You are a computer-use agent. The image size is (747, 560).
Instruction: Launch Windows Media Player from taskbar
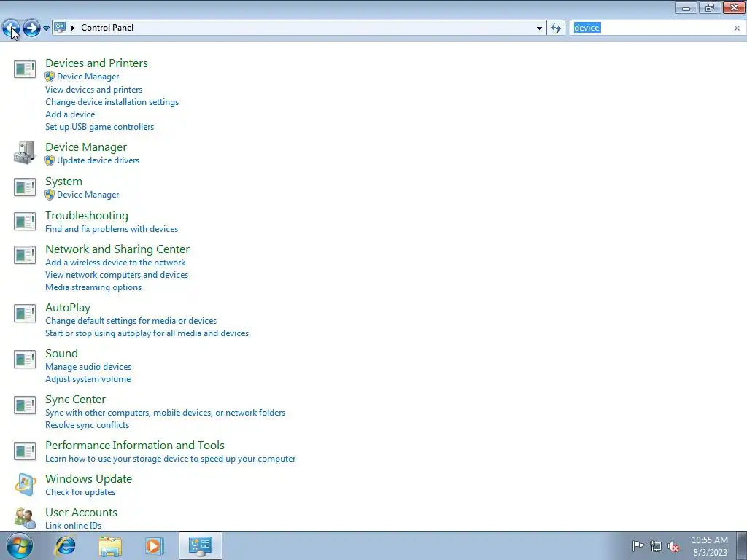[x=154, y=546]
